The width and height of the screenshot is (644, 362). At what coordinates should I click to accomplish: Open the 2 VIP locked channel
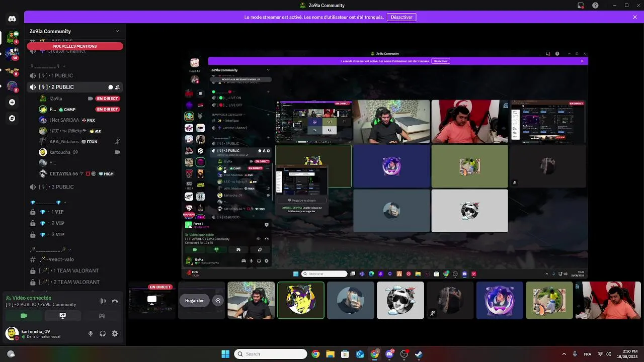tap(75, 223)
